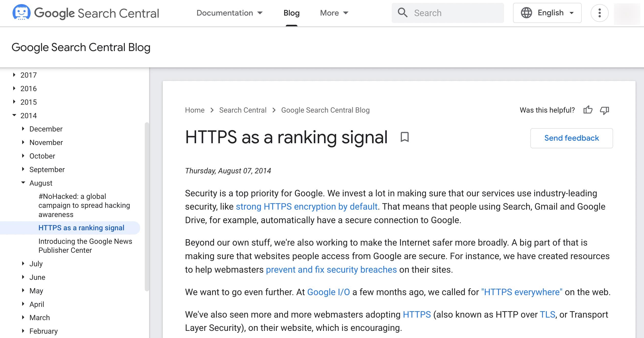The height and width of the screenshot is (338, 644).
Task: Follow the strong HTTPS encryption link
Action: (x=307, y=206)
